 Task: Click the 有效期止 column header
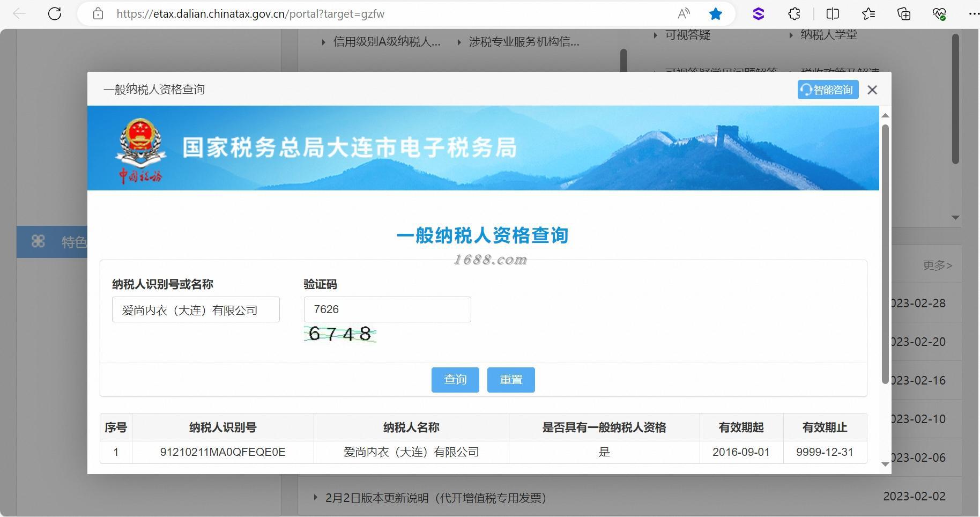[x=825, y=427]
